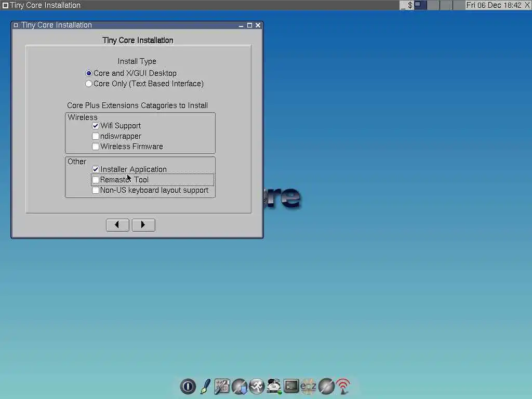Go back with the left arrow button
Screen dimensions: 532x399
(117, 225)
